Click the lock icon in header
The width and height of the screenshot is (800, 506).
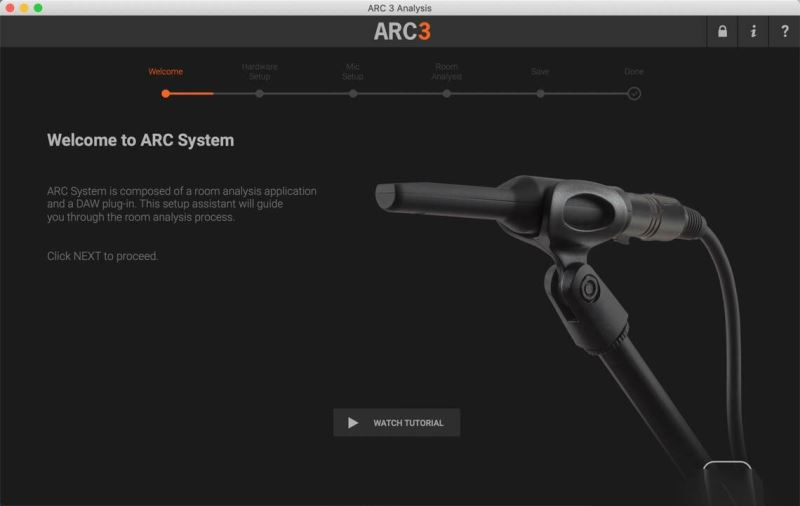(x=722, y=31)
